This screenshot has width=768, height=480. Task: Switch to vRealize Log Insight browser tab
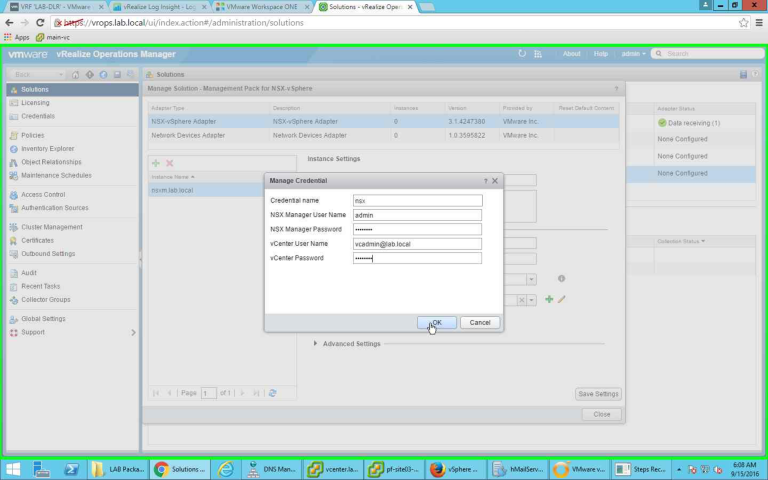coord(159,7)
